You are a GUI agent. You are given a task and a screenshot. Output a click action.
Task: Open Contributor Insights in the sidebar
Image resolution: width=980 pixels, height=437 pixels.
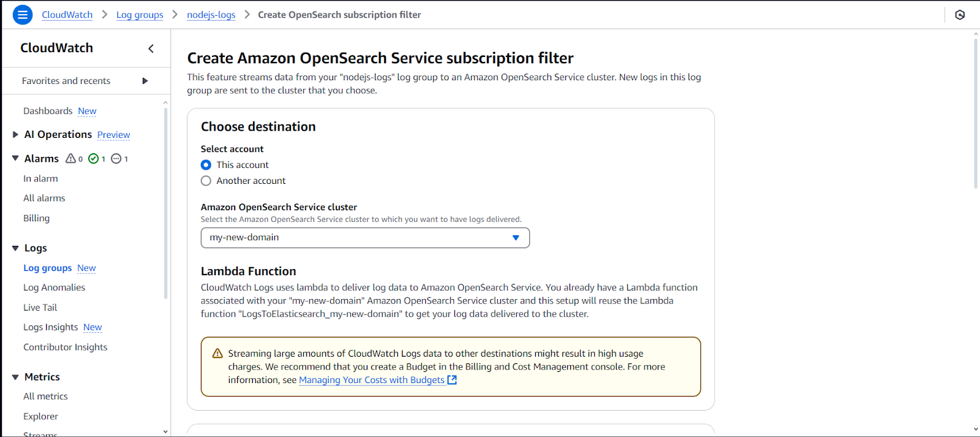[x=66, y=347]
